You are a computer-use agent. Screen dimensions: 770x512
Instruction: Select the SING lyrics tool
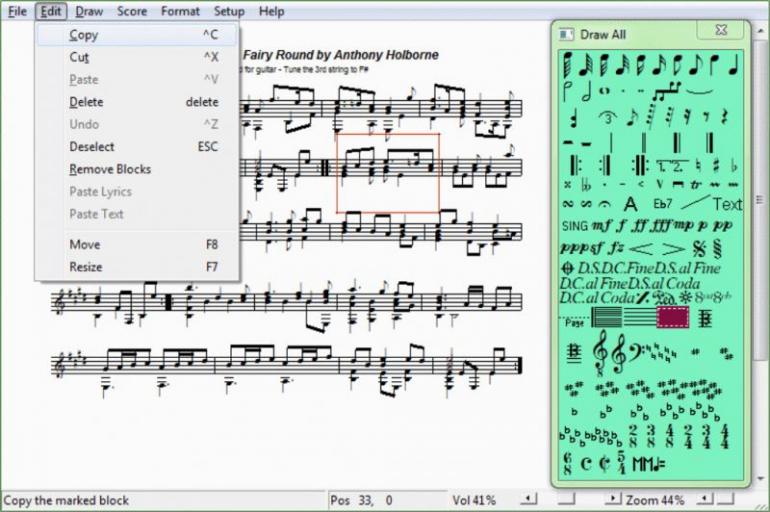(575, 226)
